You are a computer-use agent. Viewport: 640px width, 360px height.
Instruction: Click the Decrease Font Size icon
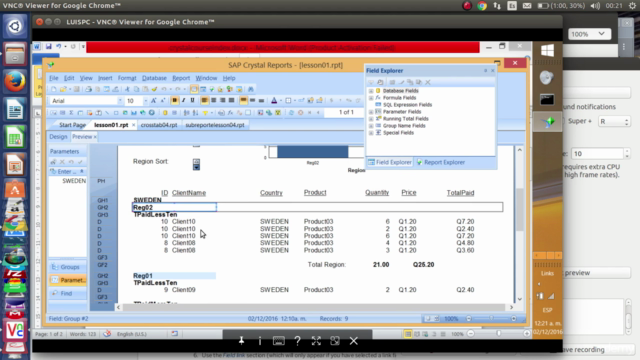[162, 100]
